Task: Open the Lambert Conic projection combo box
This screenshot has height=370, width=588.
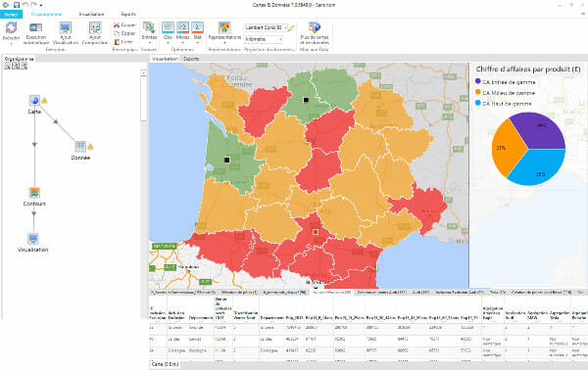Action: pos(267,27)
